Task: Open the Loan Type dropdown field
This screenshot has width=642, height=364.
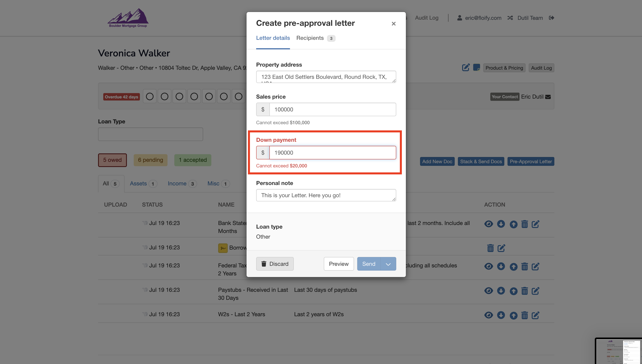Action: (150, 134)
